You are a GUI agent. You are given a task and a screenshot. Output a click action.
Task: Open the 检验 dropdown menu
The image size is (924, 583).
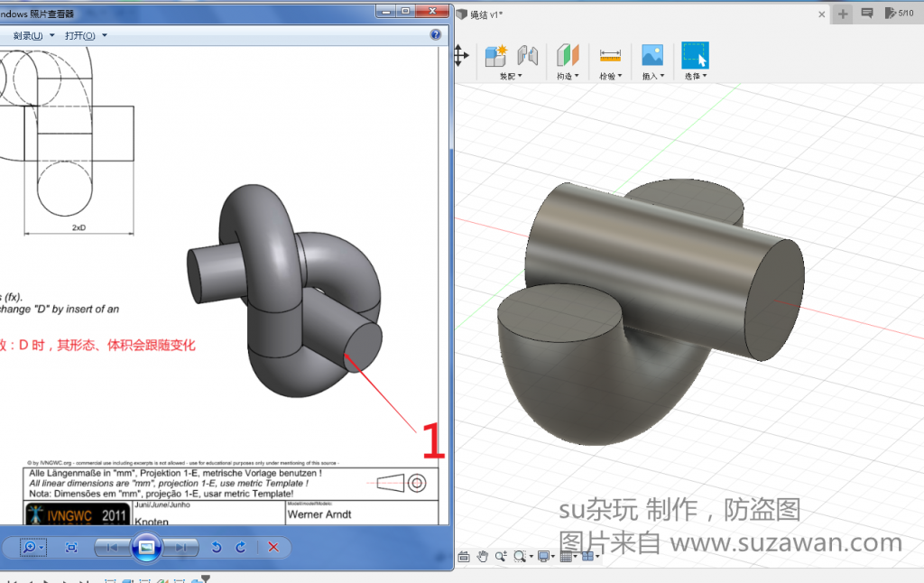point(611,76)
